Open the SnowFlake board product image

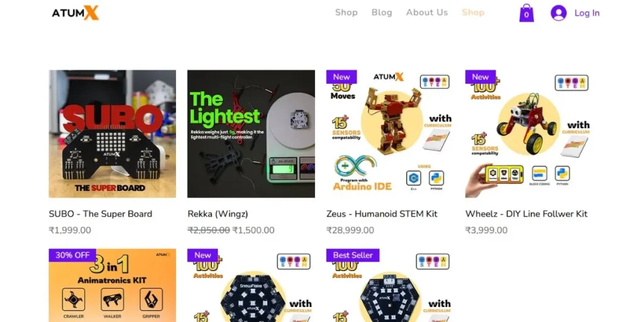[x=252, y=286]
